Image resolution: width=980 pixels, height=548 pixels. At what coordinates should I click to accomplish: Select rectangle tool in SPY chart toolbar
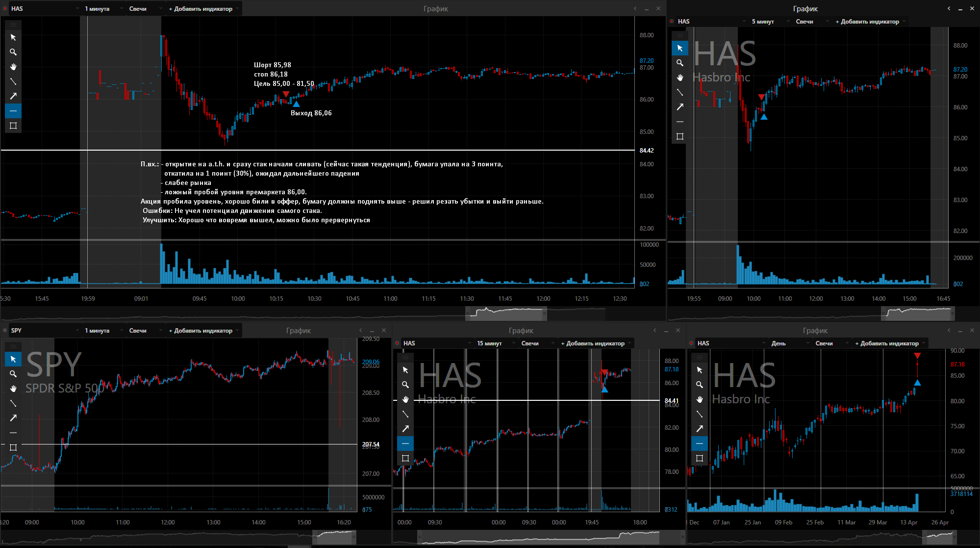(13, 447)
